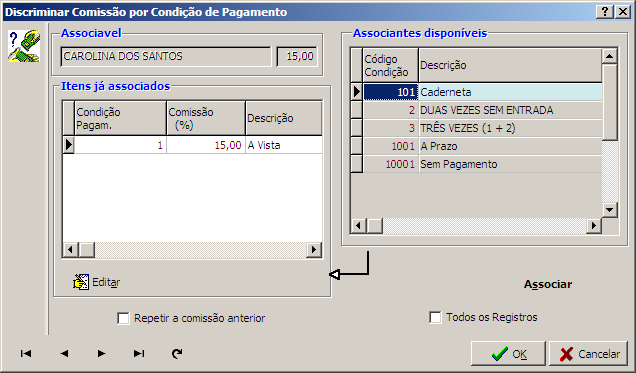The width and height of the screenshot is (636, 373).
Task: Click the A Vista description cell
Action: click(x=284, y=145)
